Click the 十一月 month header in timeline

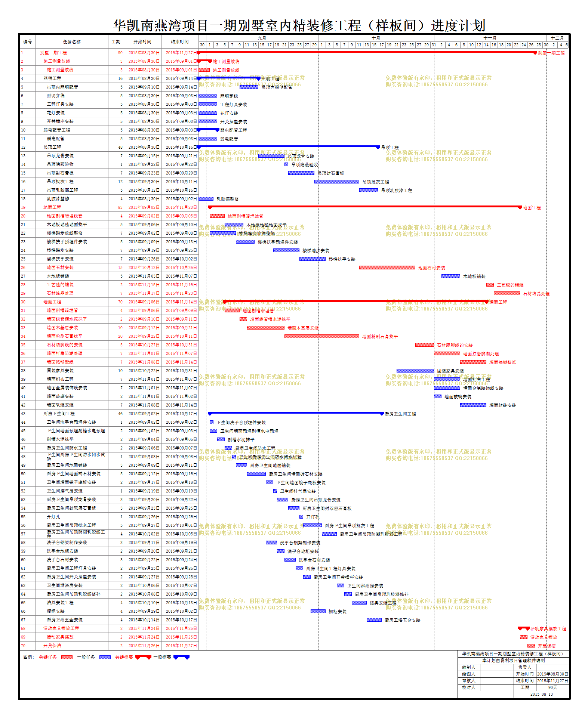(490, 38)
